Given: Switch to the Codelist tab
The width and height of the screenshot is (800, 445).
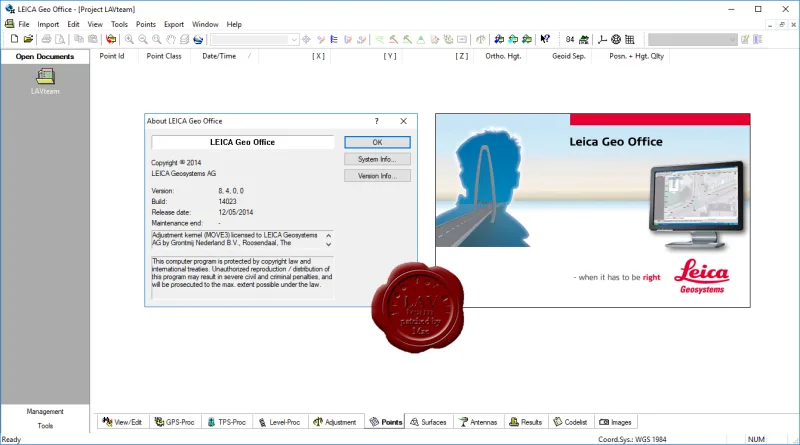Looking at the screenshot, I should (x=570, y=422).
